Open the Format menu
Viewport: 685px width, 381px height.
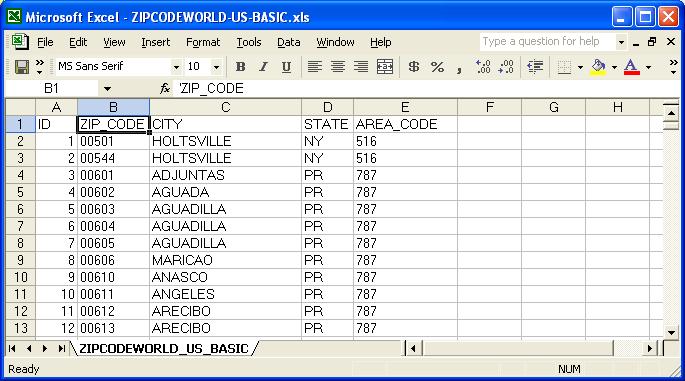(x=203, y=42)
